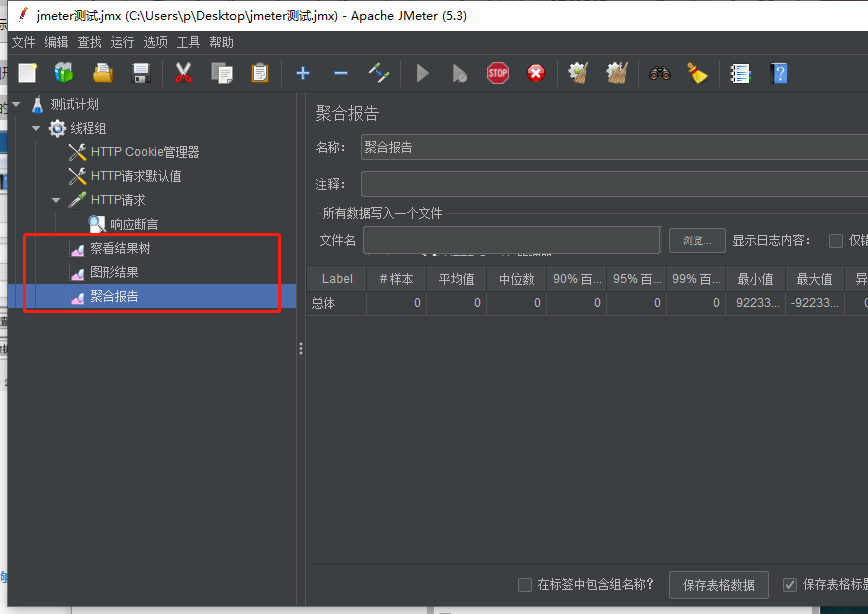Select HTTP Cookie管理器 tree item

point(144,152)
